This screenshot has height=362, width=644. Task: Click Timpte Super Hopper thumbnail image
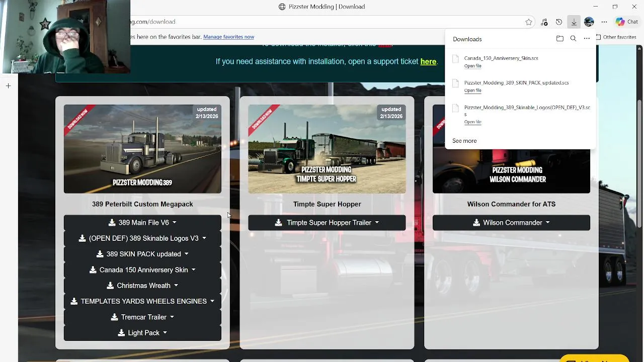327,149
